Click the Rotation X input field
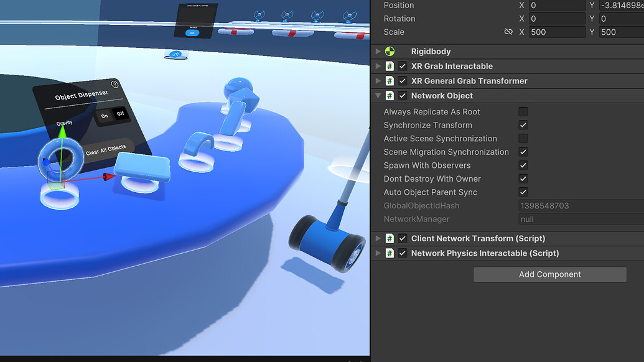The image size is (644, 362). (557, 18)
